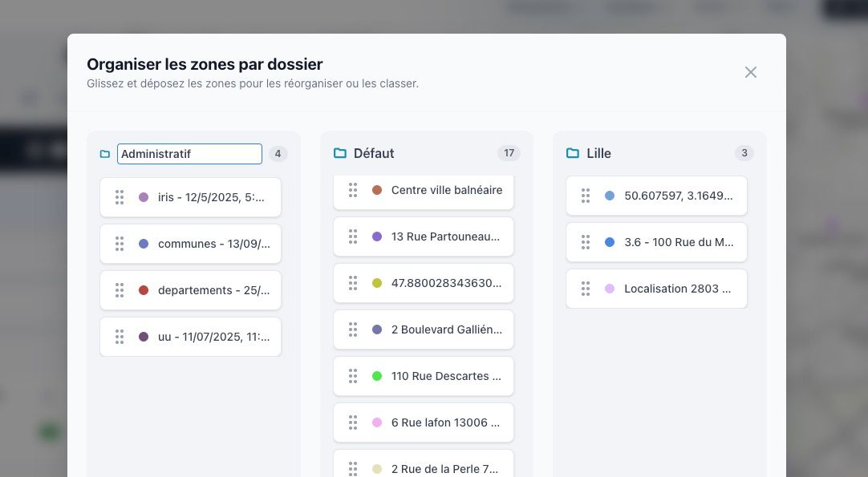This screenshot has height=477, width=868.
Task: Click the Défaut folder icon
Action: (x=339, y=153)
